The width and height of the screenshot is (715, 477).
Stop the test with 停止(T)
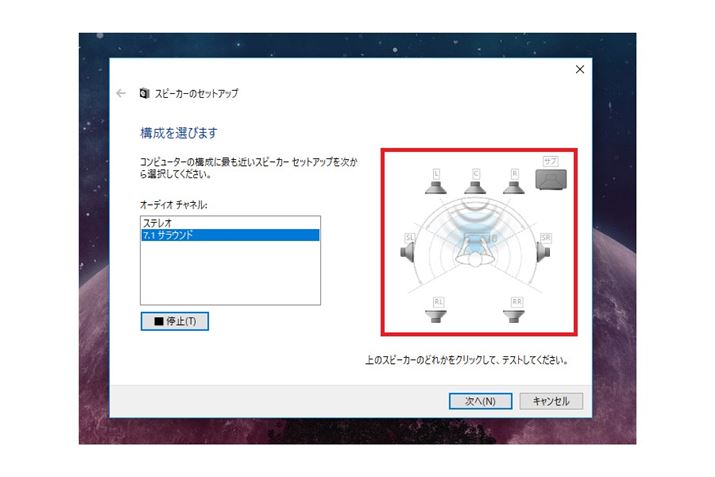(175, 321)
